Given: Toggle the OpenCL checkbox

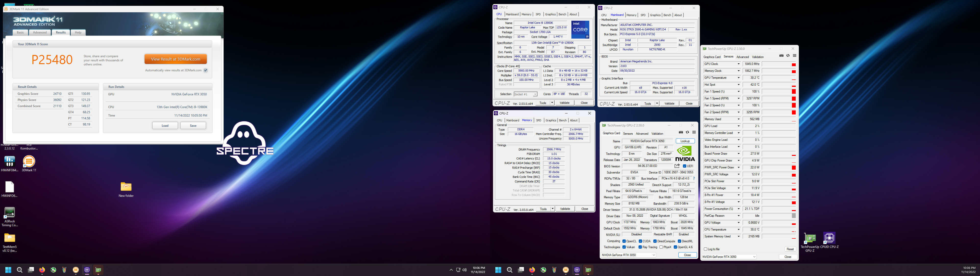Looking at the screenshot, I should point(624,241).
